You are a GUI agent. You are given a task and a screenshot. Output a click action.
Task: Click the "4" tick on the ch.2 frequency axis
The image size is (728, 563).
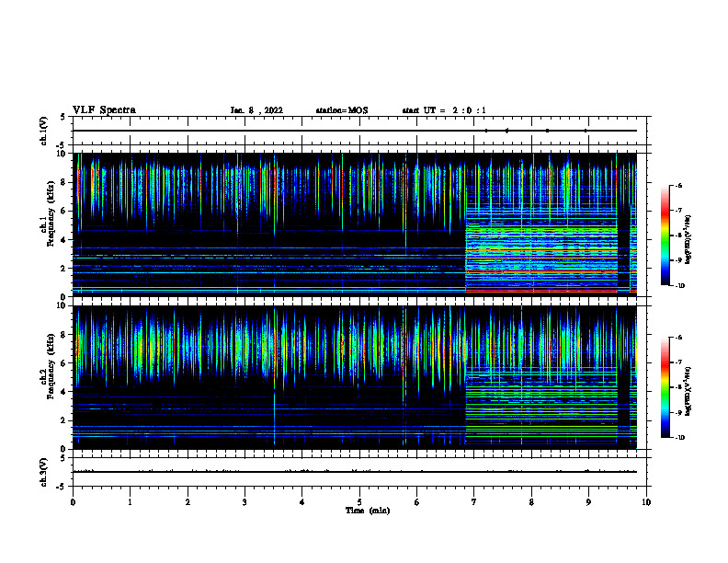coord(64,392)
